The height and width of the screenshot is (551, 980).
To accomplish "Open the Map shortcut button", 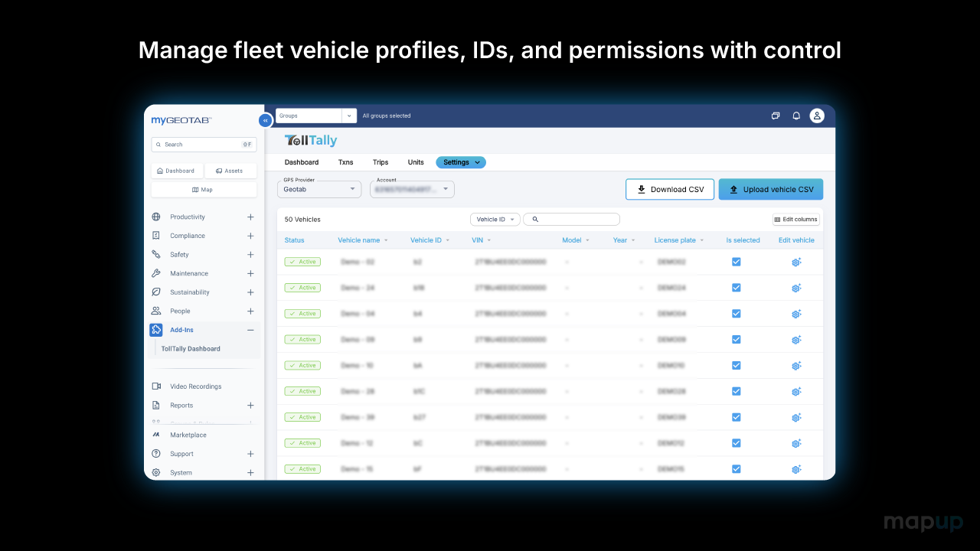I will click(204, 190).
